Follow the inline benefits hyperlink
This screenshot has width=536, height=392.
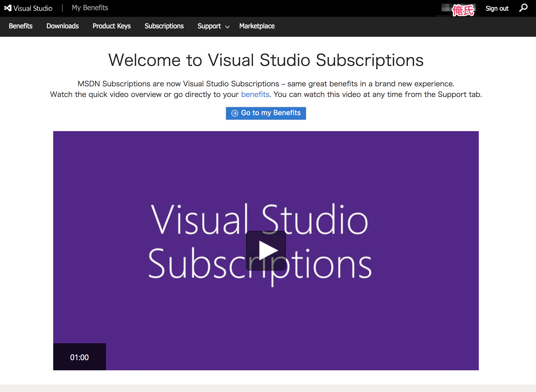(255, 94)
